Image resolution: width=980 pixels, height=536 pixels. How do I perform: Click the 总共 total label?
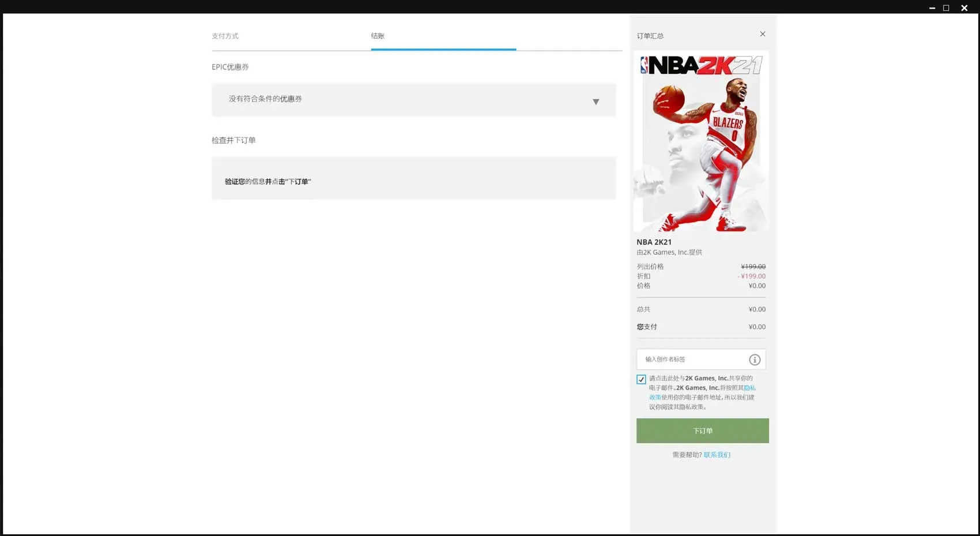coord(643,310)
